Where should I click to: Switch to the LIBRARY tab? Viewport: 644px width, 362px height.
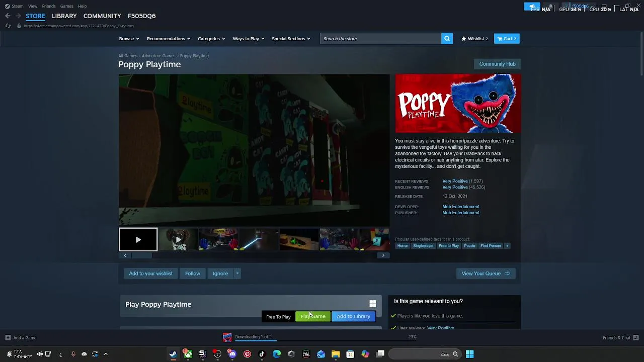click(64, 16)
